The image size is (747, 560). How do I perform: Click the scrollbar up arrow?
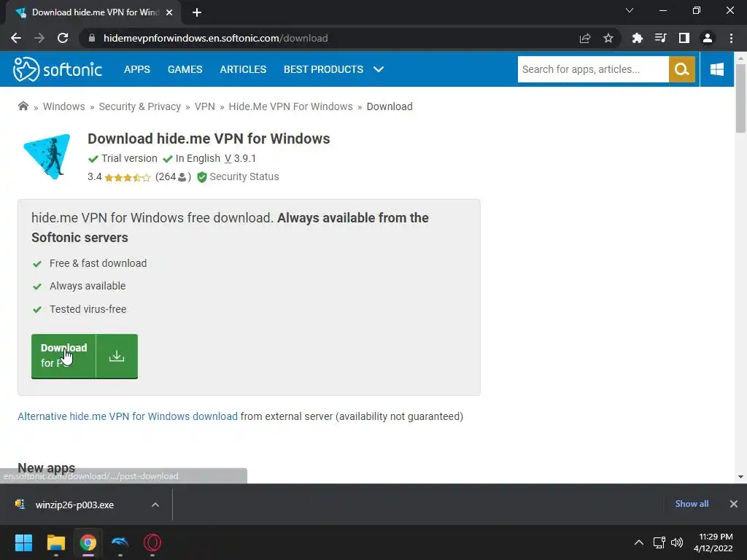click(x=740, y=58)
